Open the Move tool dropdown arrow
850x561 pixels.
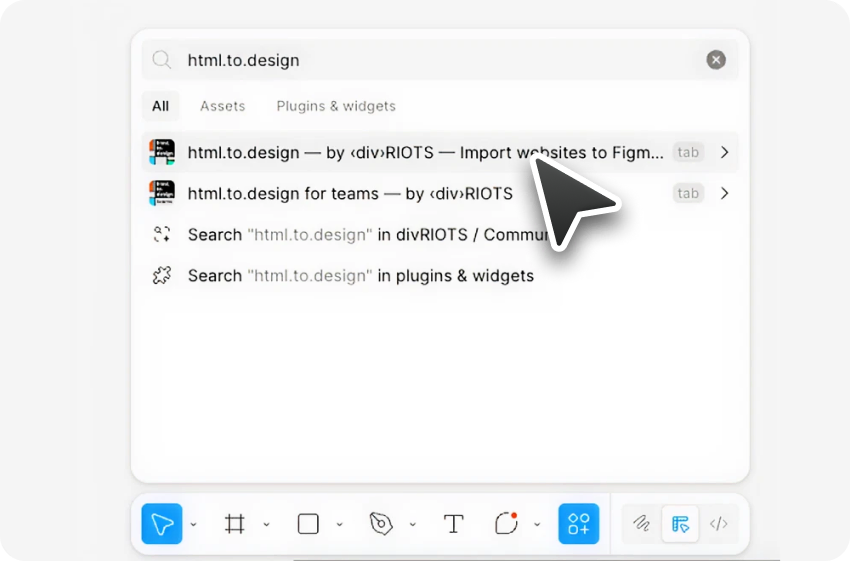pyautogui.click(x=194, y=524)
